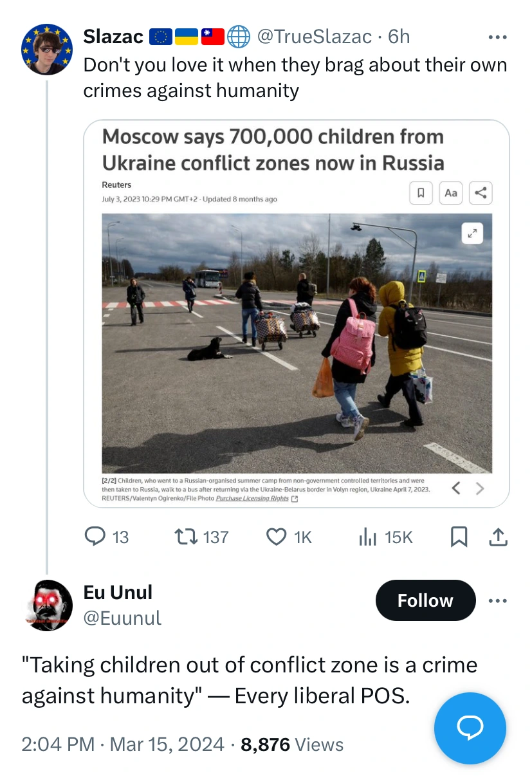Viewport: 532px width, 776px height.
Task: Go back an image with the left chevron
Action: pos(457,489)
